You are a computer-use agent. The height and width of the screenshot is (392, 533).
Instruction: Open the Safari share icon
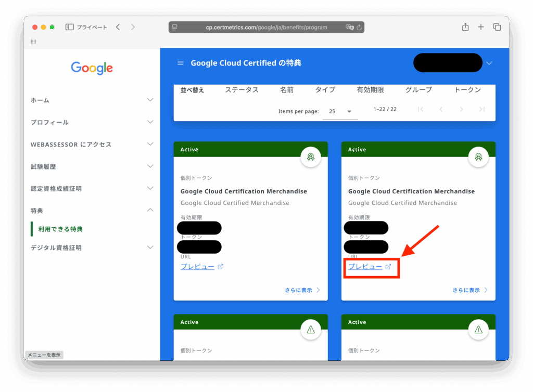[465, 27]
